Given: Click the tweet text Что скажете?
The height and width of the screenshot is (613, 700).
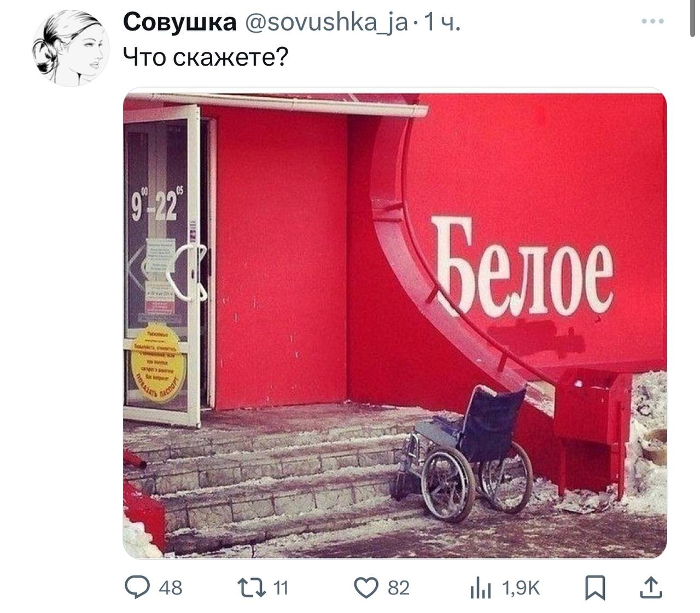Looking at the screenshot, I should (x=205, y=56).
